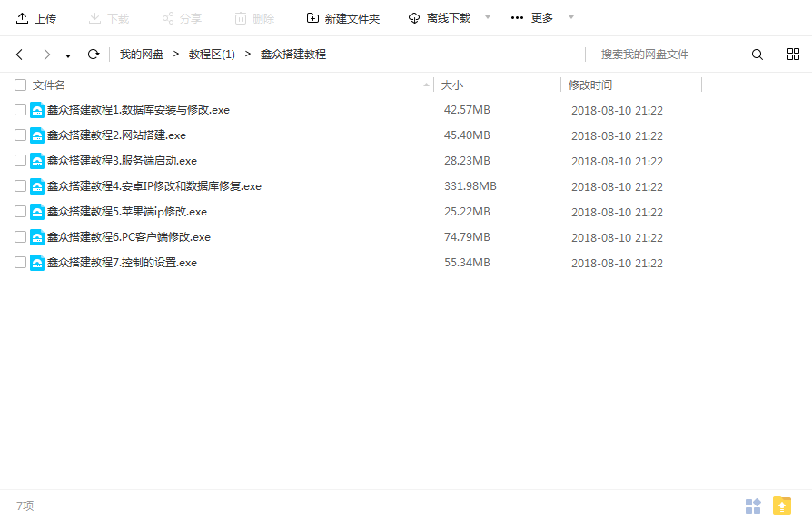Click the 331.98MB size value
The height and width of the screenshot is (520, 812).
(470, 186)
